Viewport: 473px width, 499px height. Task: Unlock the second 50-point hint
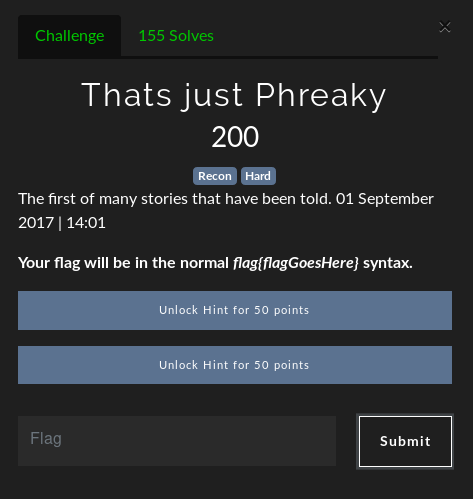coord(235,365)
